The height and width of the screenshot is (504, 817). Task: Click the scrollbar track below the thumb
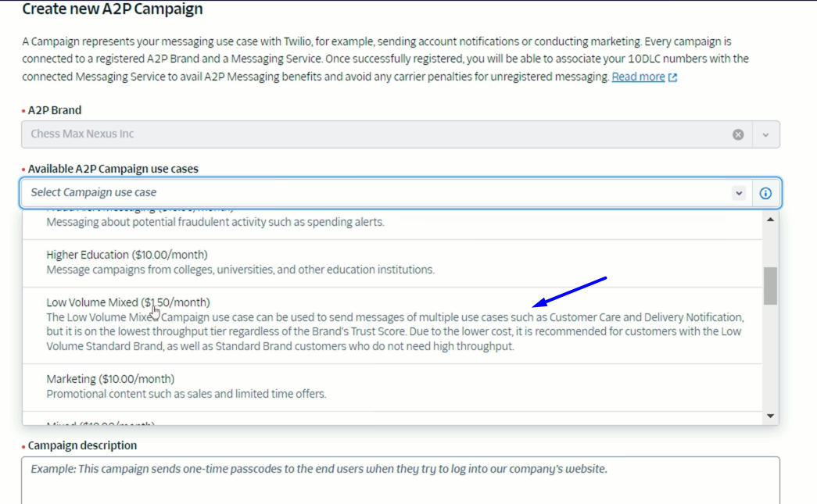pos(770,359)
